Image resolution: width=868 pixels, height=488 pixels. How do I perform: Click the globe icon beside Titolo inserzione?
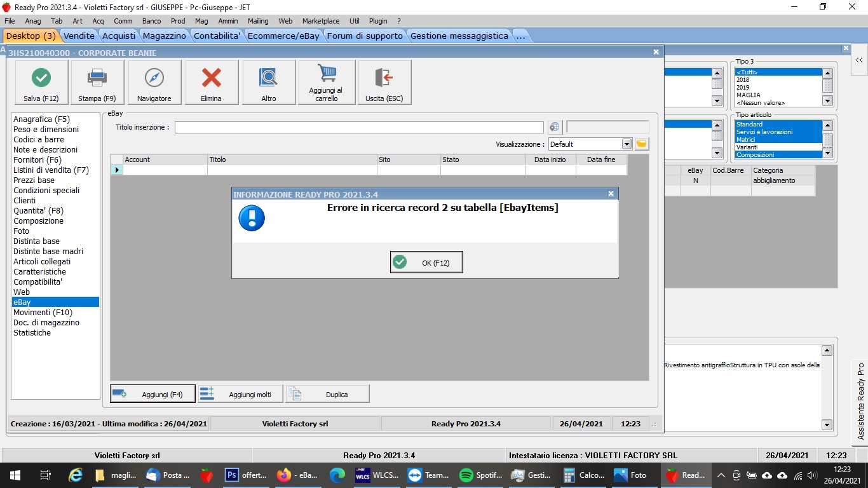555,127
